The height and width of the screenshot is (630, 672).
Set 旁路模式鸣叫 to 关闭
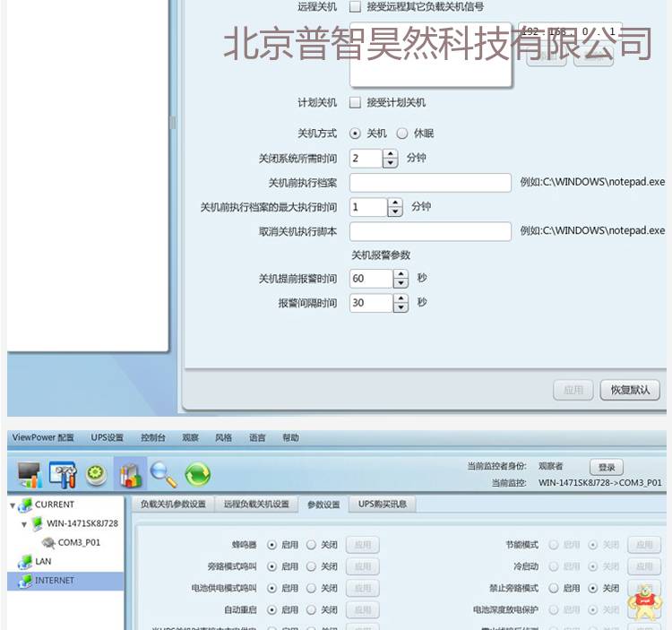click(311, 566)
